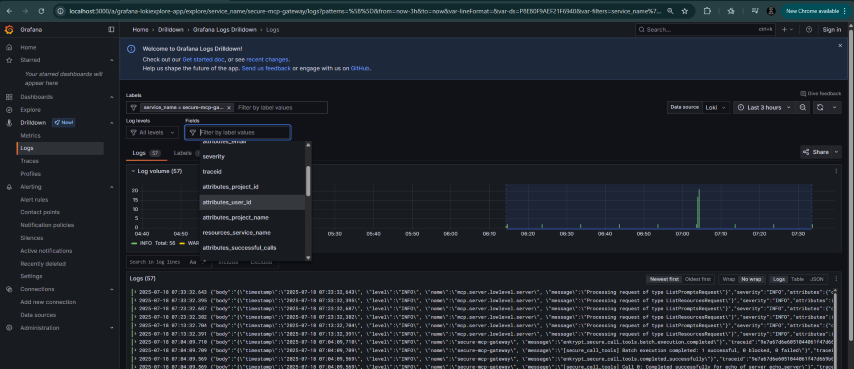The width and height of the screenshot is (854, 369).
Task: Switch log view to Table
Action: coord(797,279)
